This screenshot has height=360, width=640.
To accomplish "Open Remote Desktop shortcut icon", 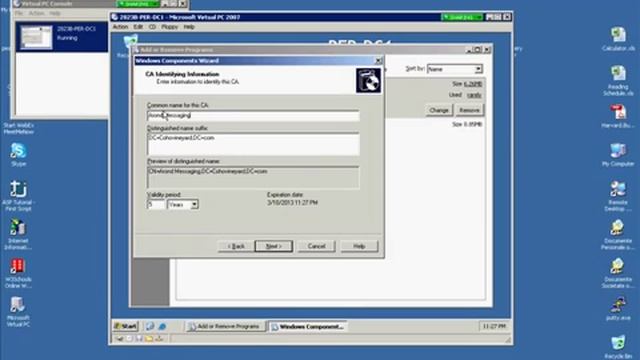I will click(618, 196).
